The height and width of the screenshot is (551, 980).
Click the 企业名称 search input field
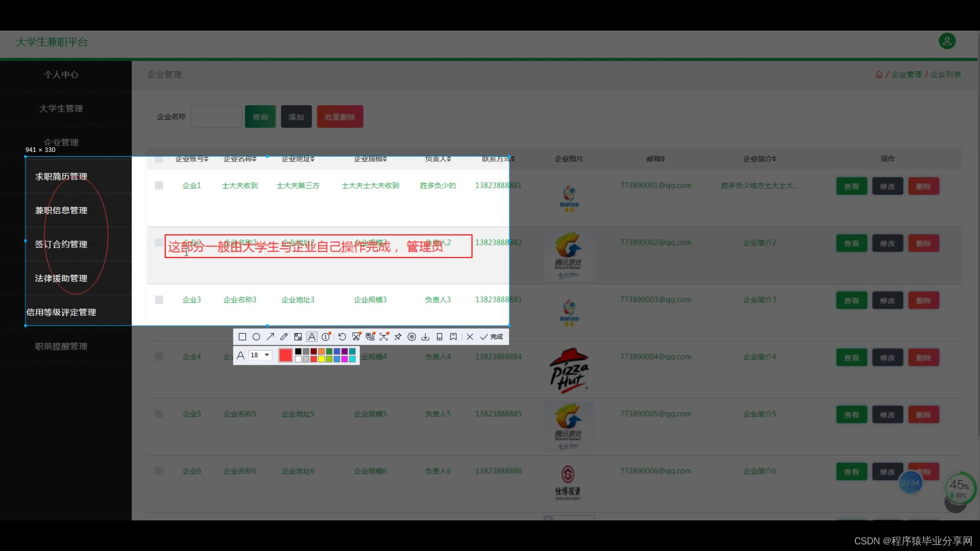216,117
